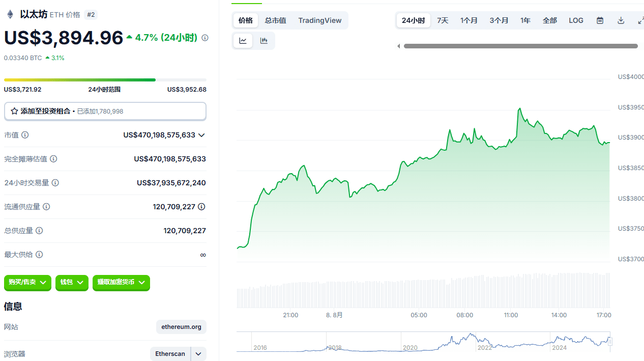This screenshot has width=644, height=361.
Task: Click the 11:00 time axis label
Action: [x=511, y=315]
